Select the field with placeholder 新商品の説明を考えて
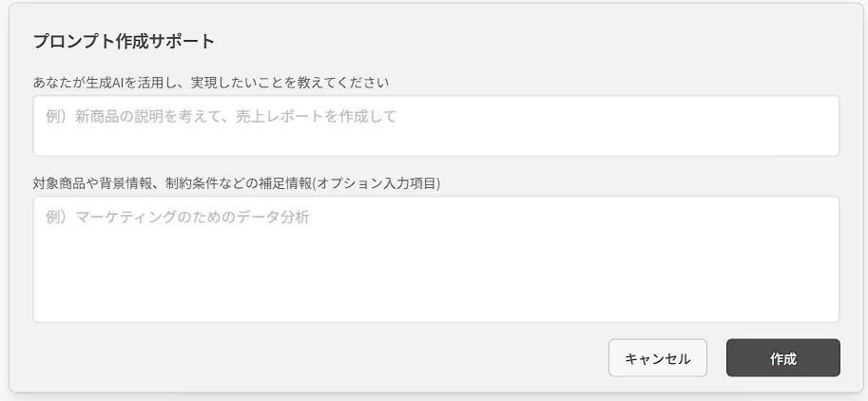The height and width of the screenshot is (401, 868). [x=435, y=125]
